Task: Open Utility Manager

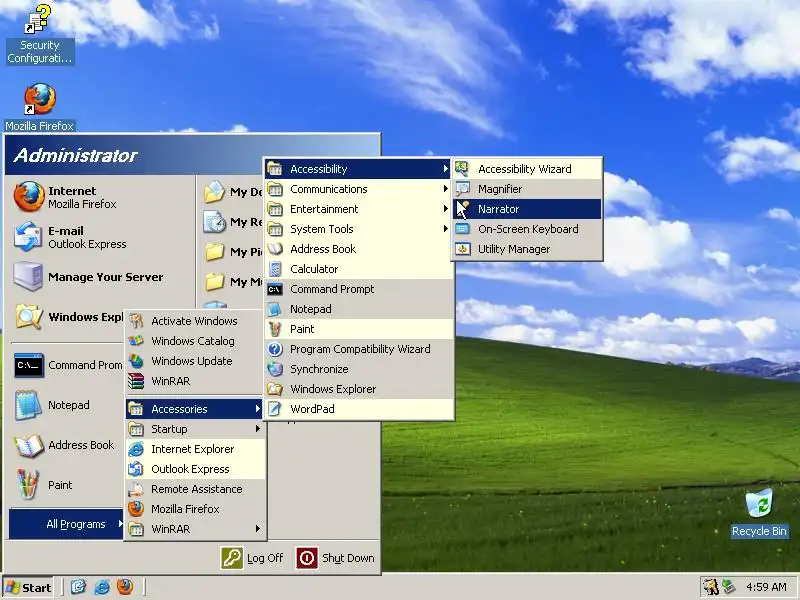Action: pos(527,249)
